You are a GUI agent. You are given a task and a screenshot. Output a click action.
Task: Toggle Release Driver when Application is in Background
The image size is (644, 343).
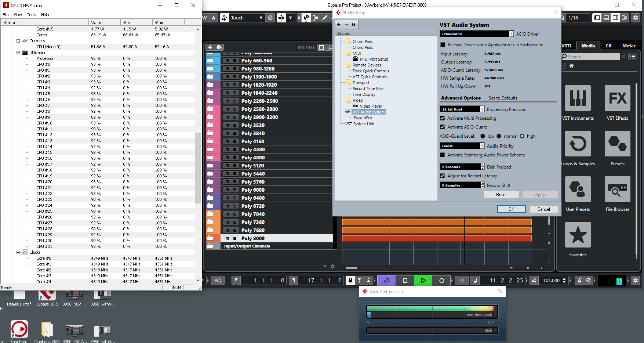pos(443,45)
